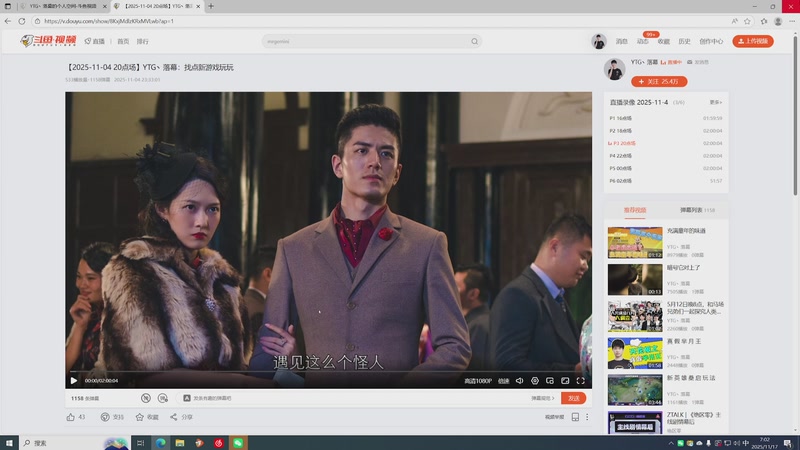Viewport: 800px width, 450px height.
Task: Support the video with the coin icon
Action: 105,417
